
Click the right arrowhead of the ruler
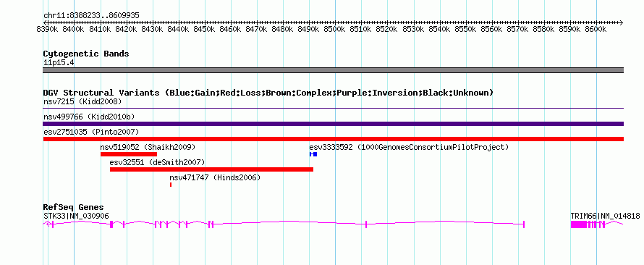coord(622,22)
